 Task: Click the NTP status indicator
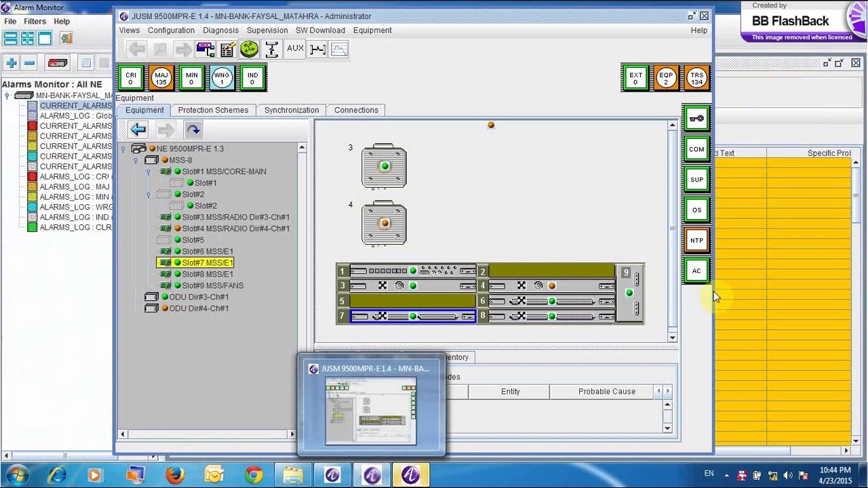[696, 241]
